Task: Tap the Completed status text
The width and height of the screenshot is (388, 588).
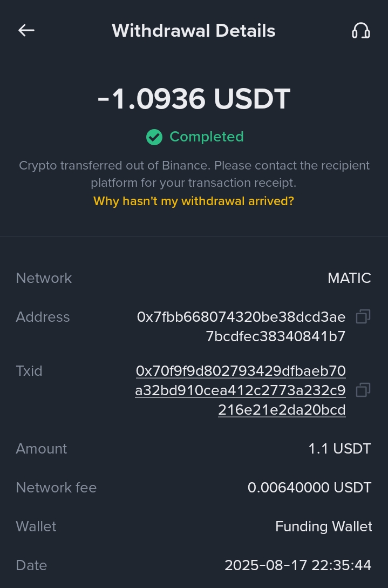Action: tap(207, 137)
